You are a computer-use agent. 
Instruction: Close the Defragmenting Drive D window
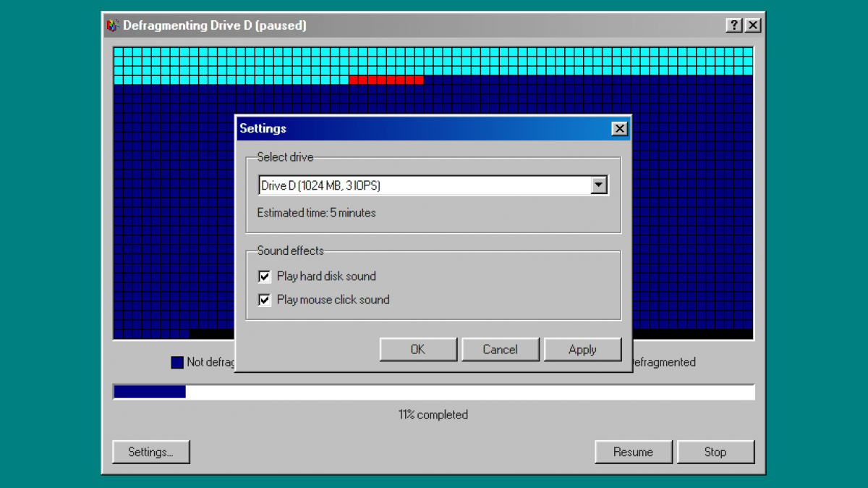(x=753, y=25)
